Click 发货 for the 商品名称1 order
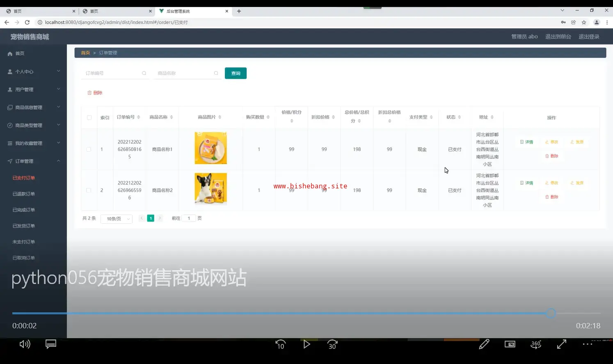The image size is (613, 364). tap(577, 142)
